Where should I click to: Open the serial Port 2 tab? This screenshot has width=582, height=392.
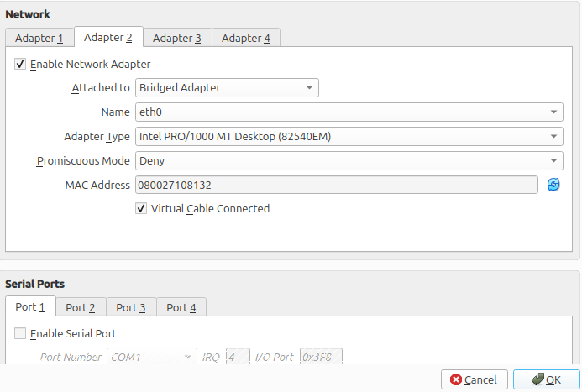tap(81, 307)
